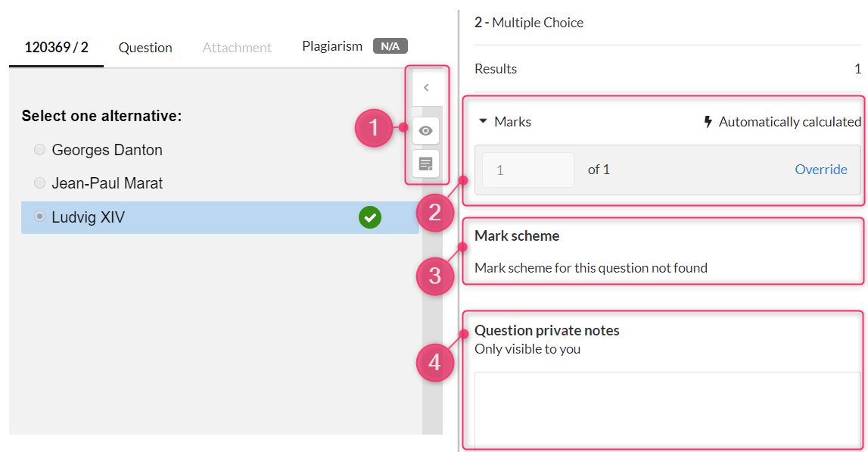Click the Question private notes text area

click(x=667, y=409)
